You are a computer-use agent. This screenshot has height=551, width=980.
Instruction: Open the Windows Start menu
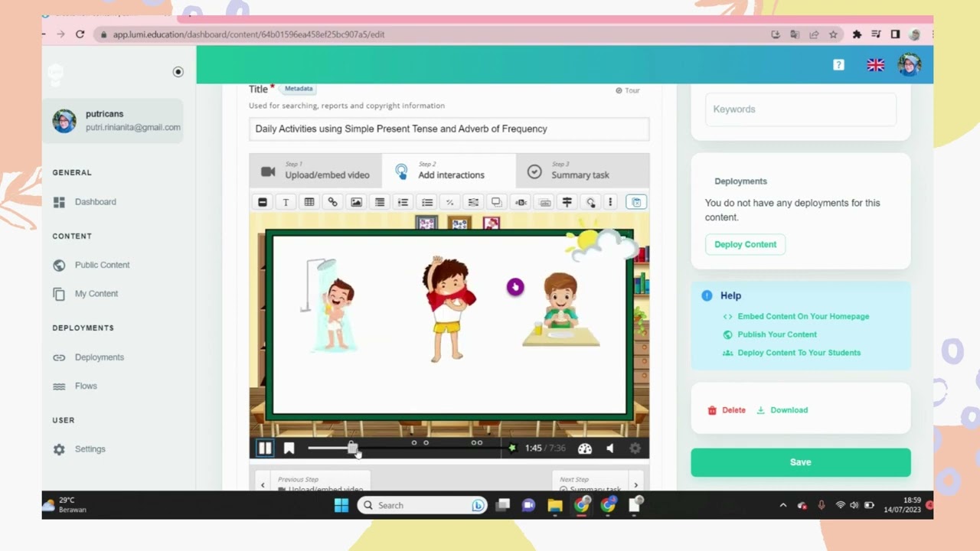pos(341,505)
